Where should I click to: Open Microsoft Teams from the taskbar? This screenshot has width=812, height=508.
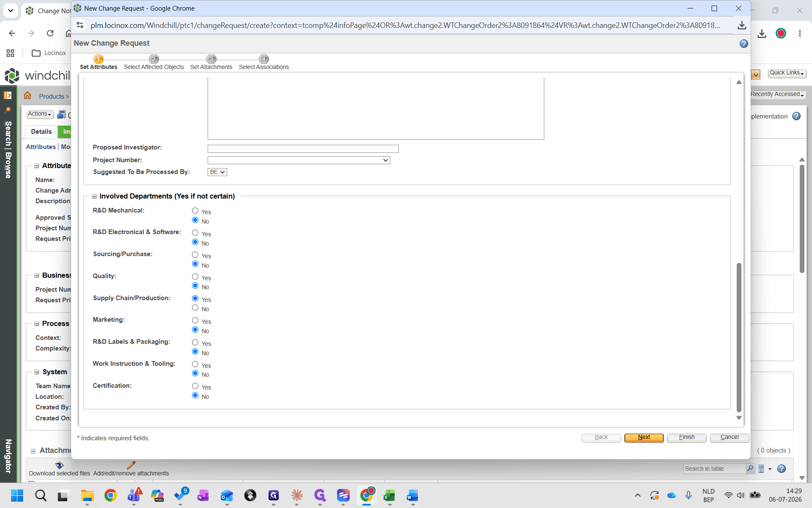[134, 495]
